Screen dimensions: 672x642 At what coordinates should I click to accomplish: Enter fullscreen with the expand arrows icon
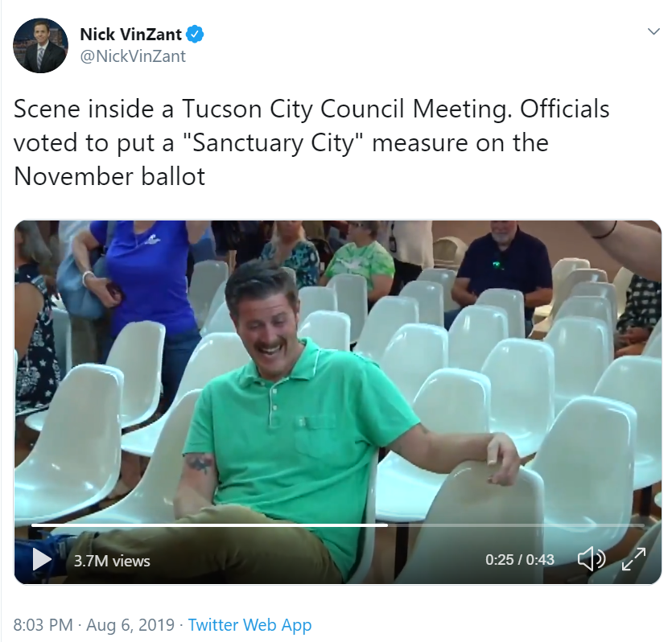point(635,558)
